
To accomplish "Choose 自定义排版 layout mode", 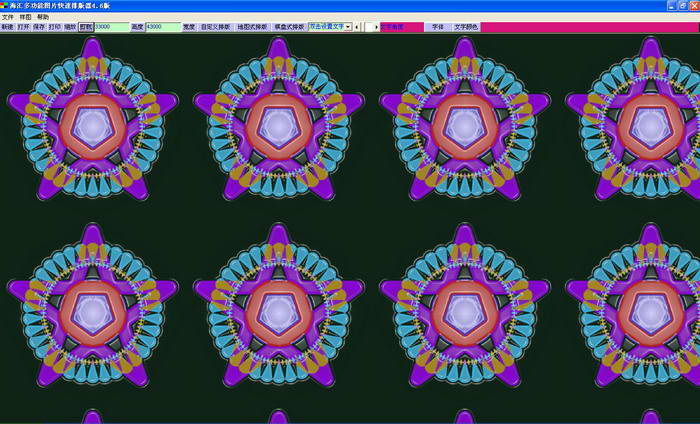I will [215, 27].
